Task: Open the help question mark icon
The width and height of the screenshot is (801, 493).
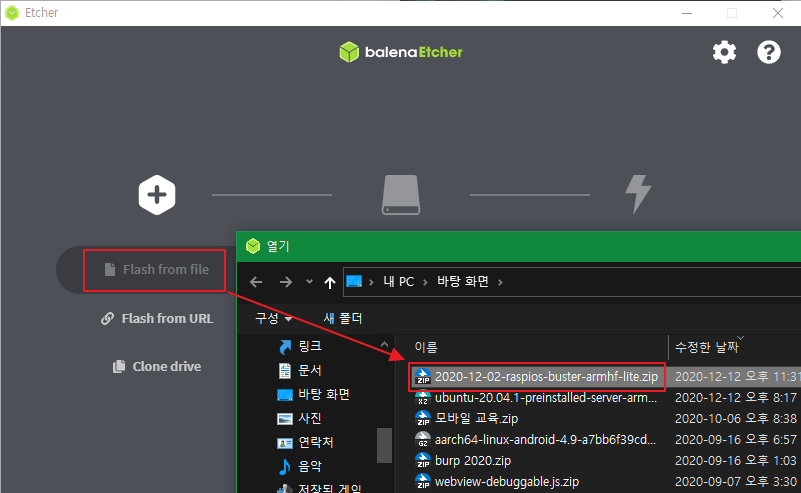Action: (768, 52)
